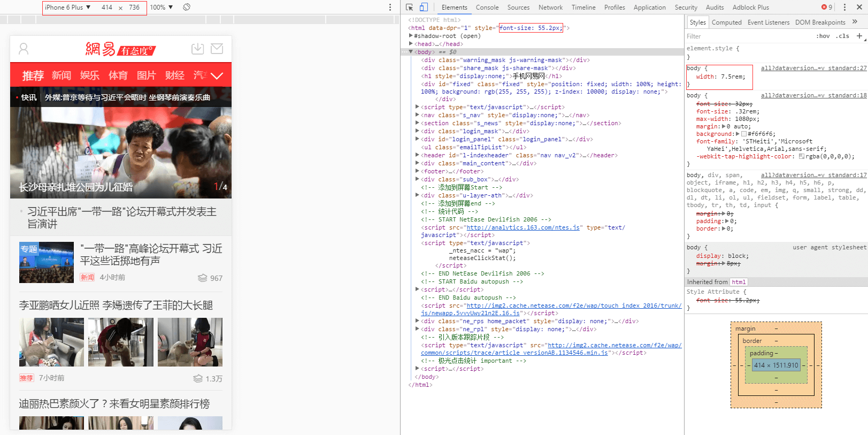Open DevTools three-dot customize menu
Image resolution: width=868 pixels, height=435 pixels.
click(x=844, y=7)
